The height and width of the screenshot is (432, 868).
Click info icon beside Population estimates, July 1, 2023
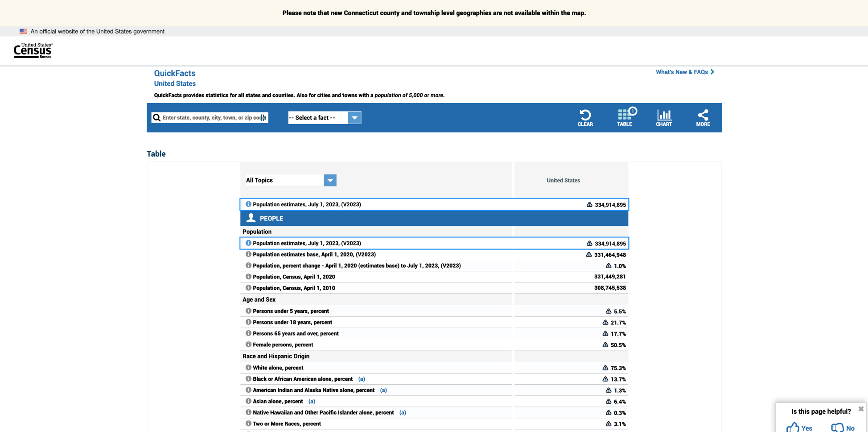(248, 204)
